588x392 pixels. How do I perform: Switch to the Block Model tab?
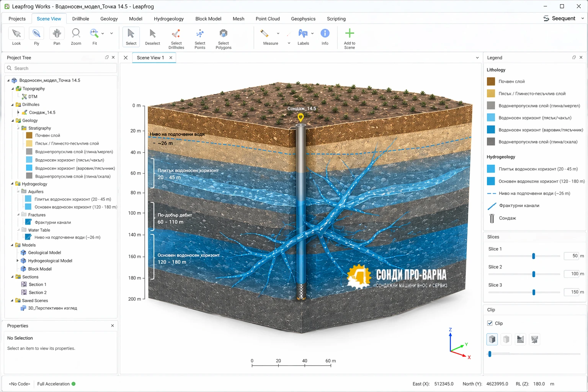tap(208, 19)
